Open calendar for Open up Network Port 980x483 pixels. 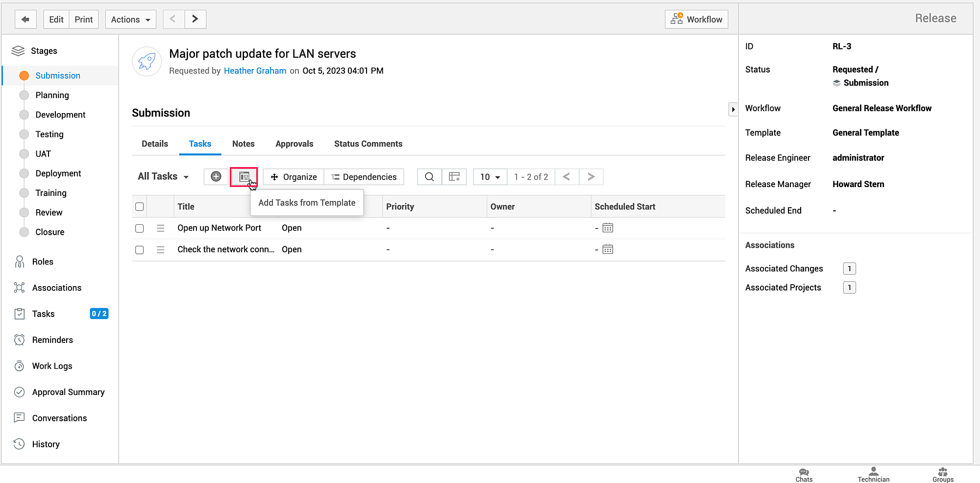pos(608,228)
